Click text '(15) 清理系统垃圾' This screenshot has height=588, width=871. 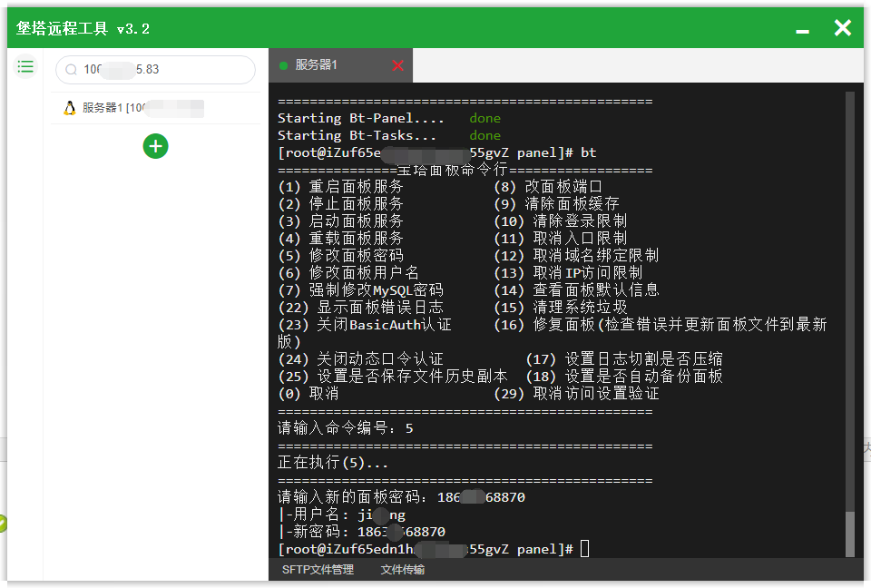click(x=560, y=308)
